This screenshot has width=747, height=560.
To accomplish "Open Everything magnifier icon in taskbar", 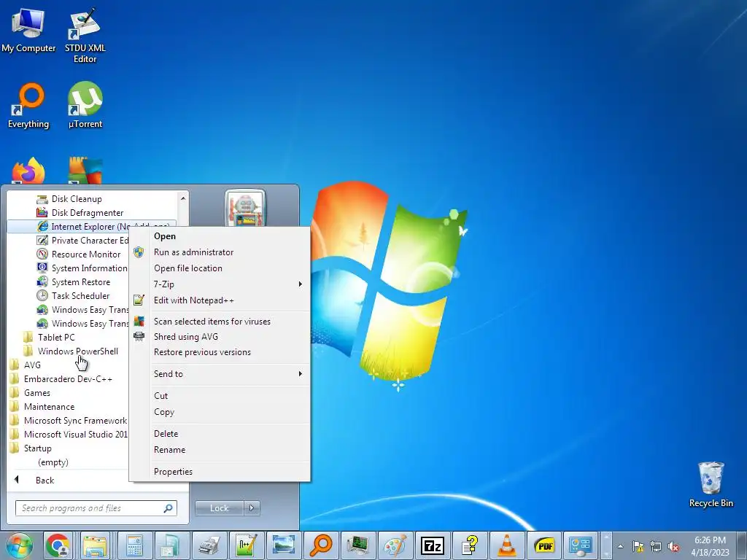I will coord(321,545).
